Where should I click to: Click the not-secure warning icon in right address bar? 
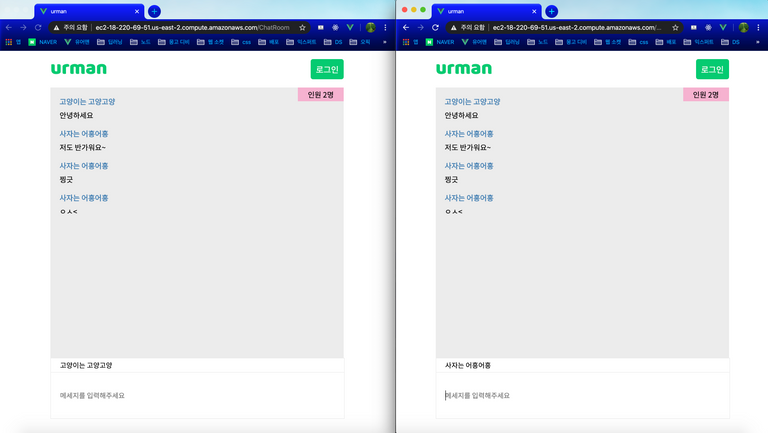(x=454, y=27)
